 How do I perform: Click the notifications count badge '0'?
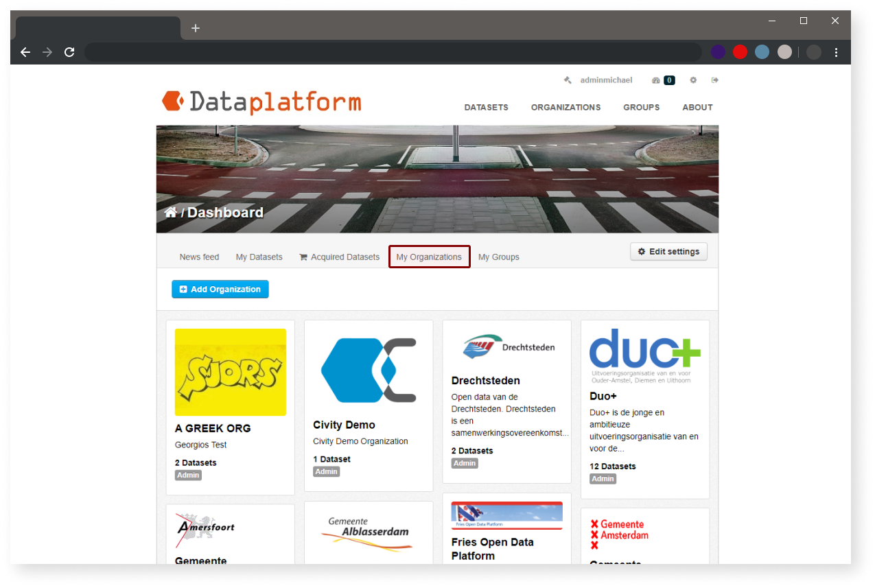(x=669, y=80)
